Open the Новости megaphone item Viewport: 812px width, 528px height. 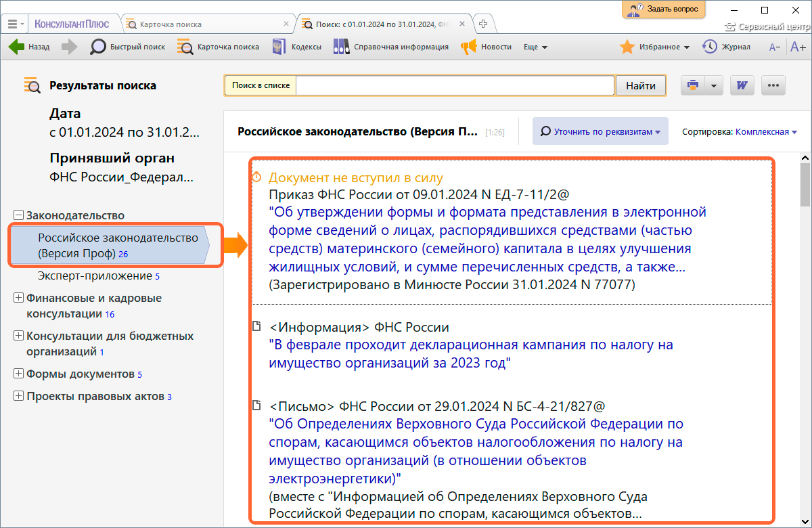coord(486,47)
